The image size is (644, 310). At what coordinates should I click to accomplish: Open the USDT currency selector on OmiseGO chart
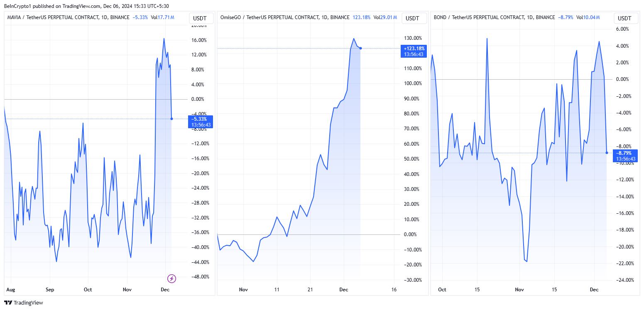click(x=412, y=18)
